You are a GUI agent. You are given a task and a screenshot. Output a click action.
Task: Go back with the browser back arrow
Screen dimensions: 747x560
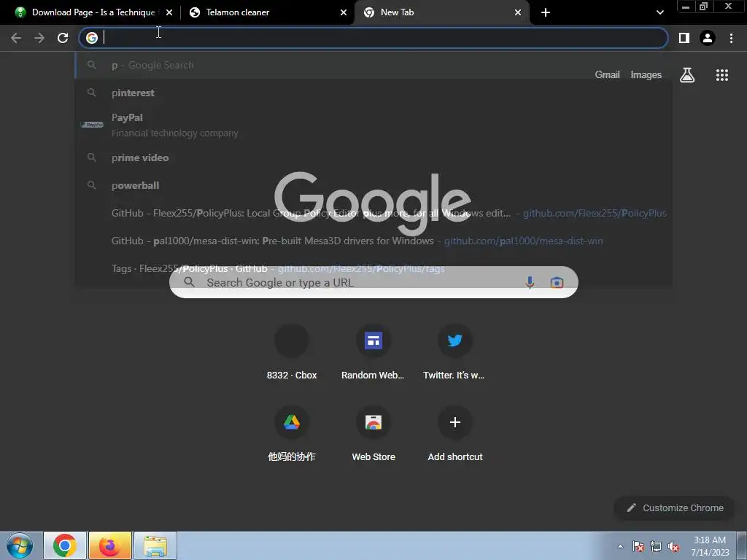click(16, 38)
